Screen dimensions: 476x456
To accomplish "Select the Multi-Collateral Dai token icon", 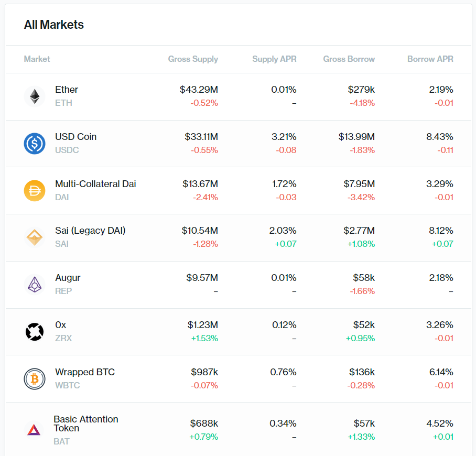I will pos(35,190).
